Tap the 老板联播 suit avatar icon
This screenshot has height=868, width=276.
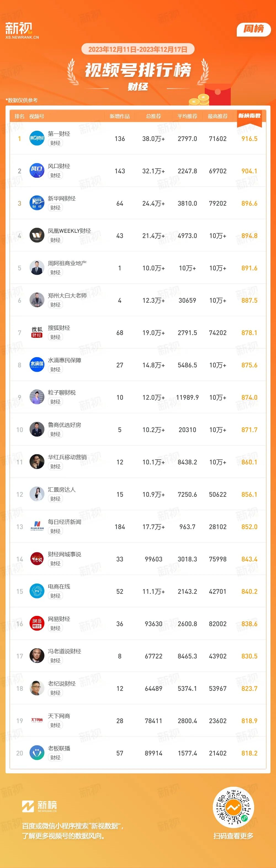[37, 753]
